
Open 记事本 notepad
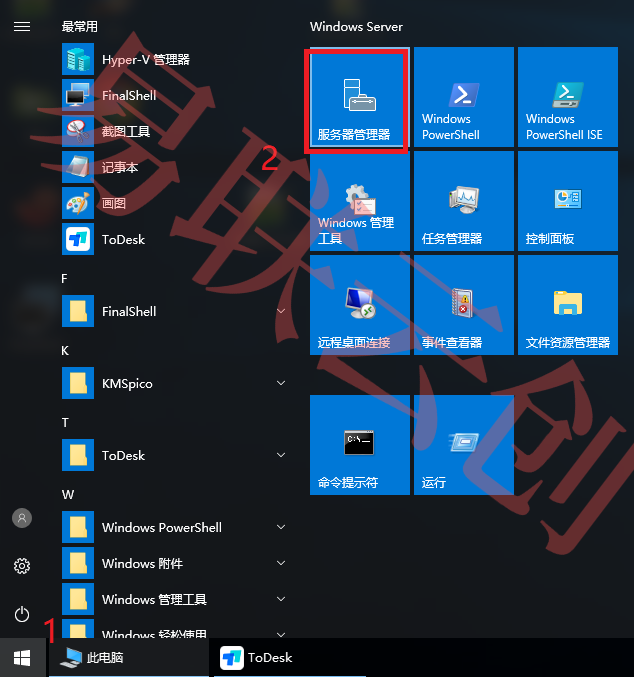[x=177, y=167]
